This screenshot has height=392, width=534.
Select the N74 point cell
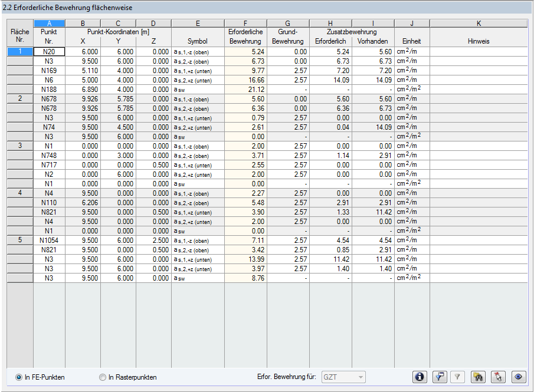(x=49, y=127)
